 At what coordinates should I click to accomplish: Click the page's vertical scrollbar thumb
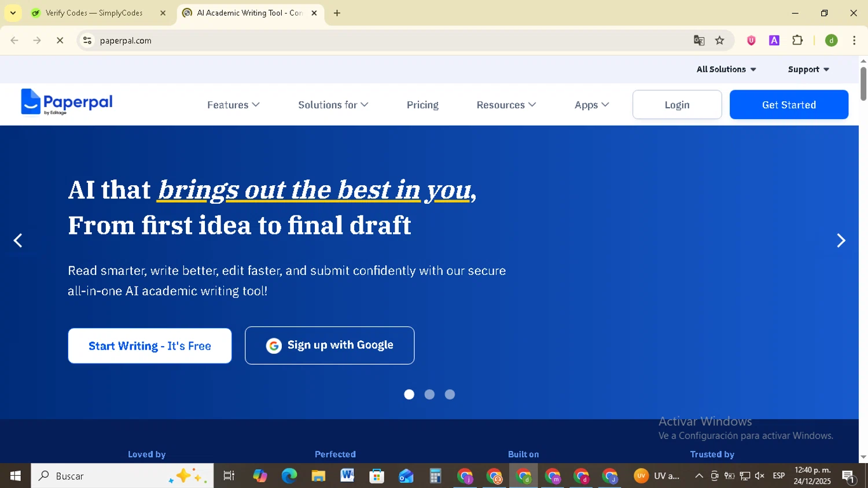863,84
